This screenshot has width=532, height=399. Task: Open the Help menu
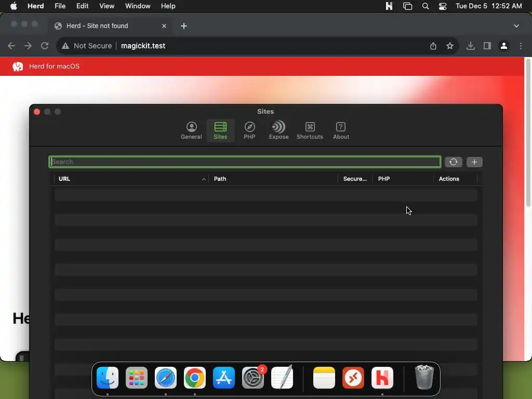168,6
